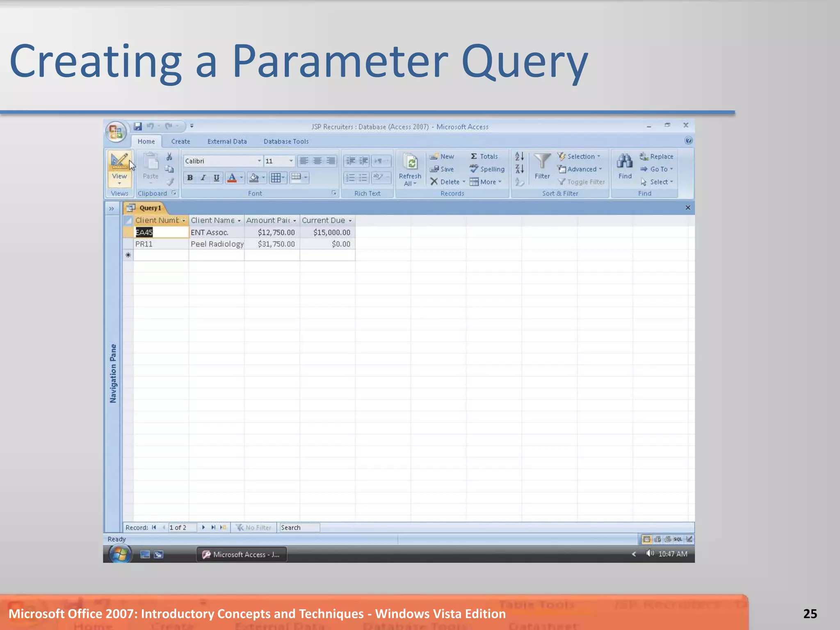The width and height of the screenshot is (840, 630).
Task: Click New record button
Action: coord(442,156)
